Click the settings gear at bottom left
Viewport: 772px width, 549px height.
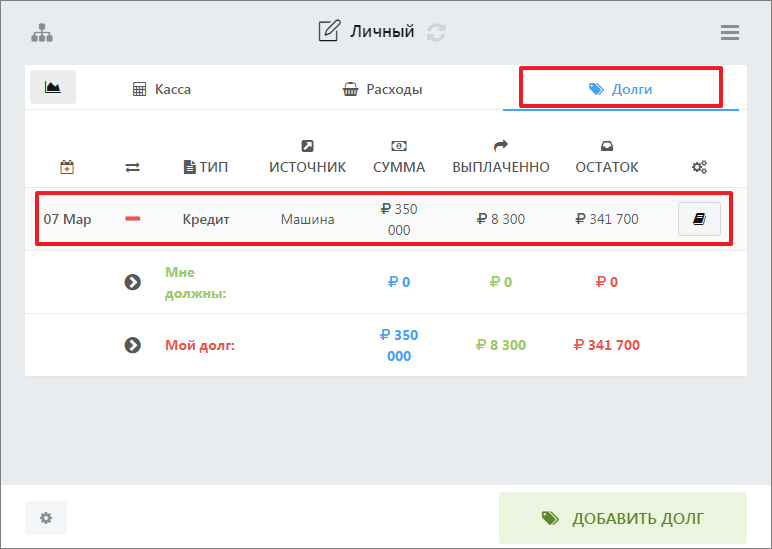click(46, 518)
